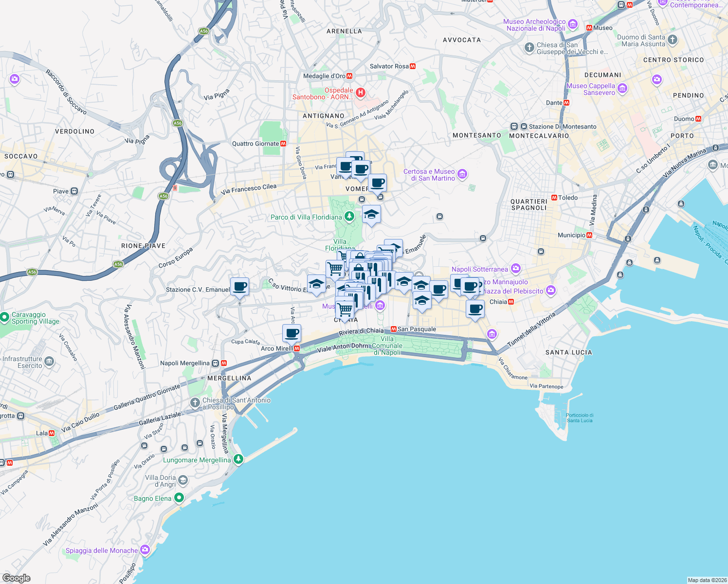
Task: Click the museum marker at Villa Doria d'Angri
Action: click(183, 480)
